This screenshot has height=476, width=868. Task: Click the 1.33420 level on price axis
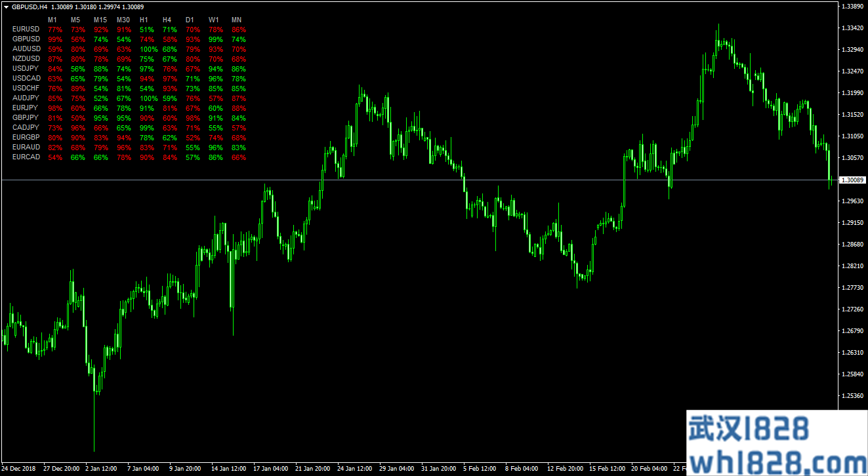pyautogui.click(x=853, y=28)
